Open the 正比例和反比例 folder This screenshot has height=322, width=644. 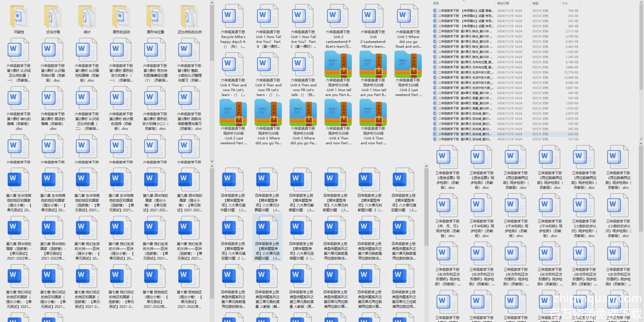pos(189,18)
